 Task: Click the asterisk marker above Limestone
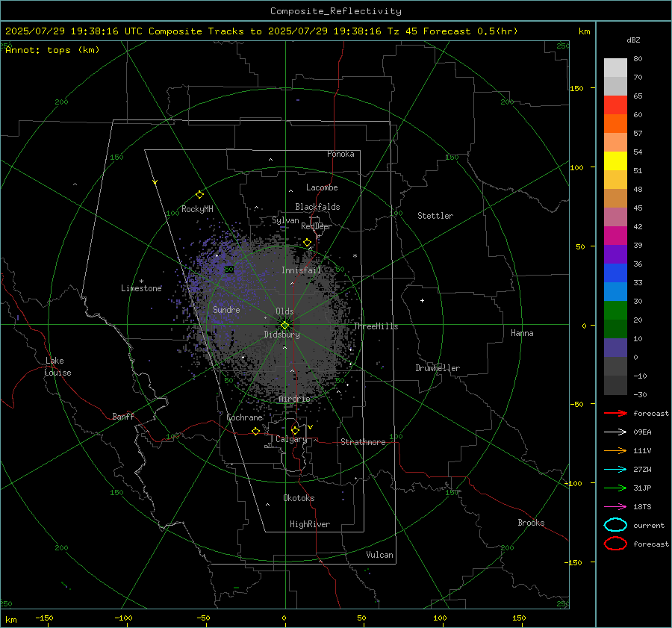(141, 282)
